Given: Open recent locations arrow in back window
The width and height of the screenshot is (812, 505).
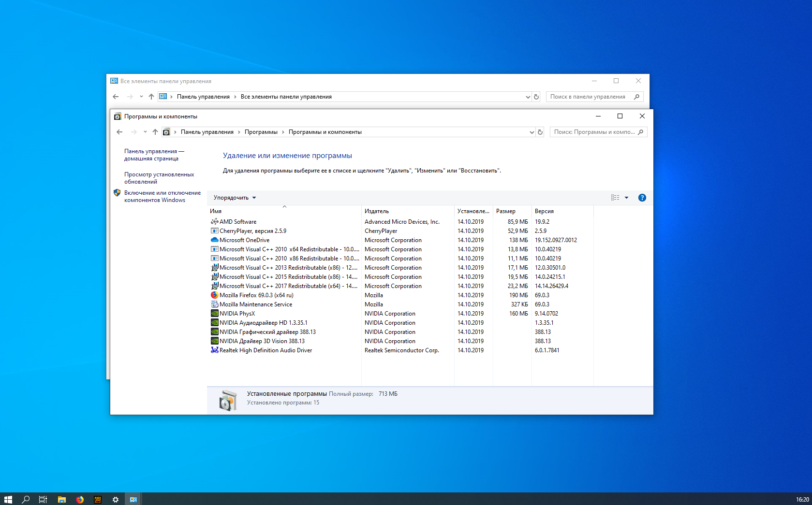Looking at the screenshot, I should coord(141,97).
